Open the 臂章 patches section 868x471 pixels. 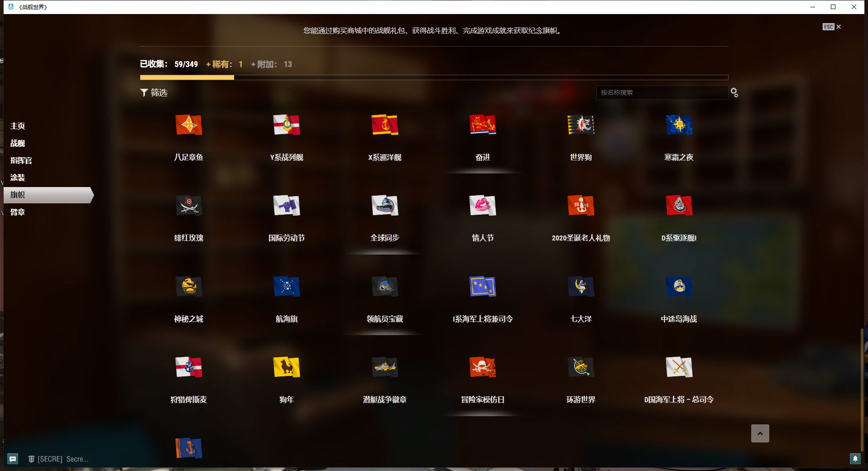(x=18, y=212)
